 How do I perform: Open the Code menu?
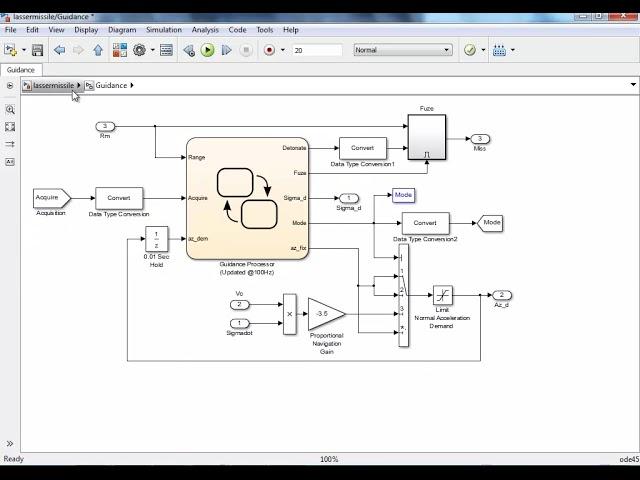[x=237, y=30]
